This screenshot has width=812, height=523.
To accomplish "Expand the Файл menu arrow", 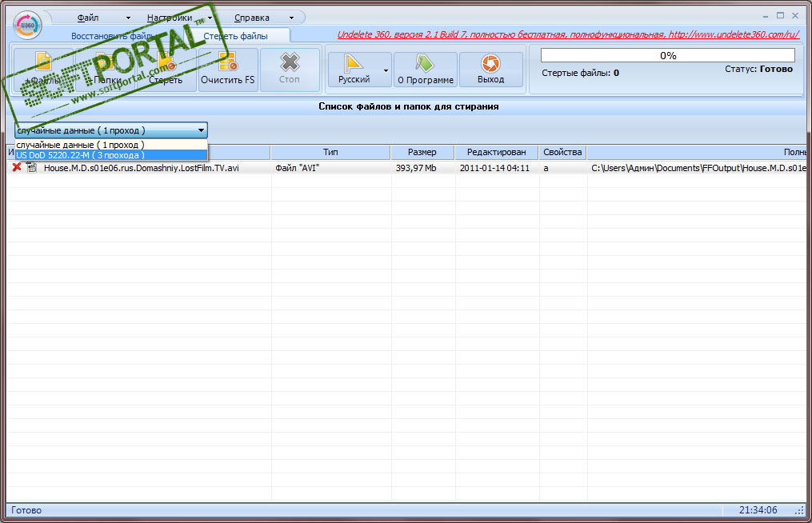I will [x=128, y=18].
